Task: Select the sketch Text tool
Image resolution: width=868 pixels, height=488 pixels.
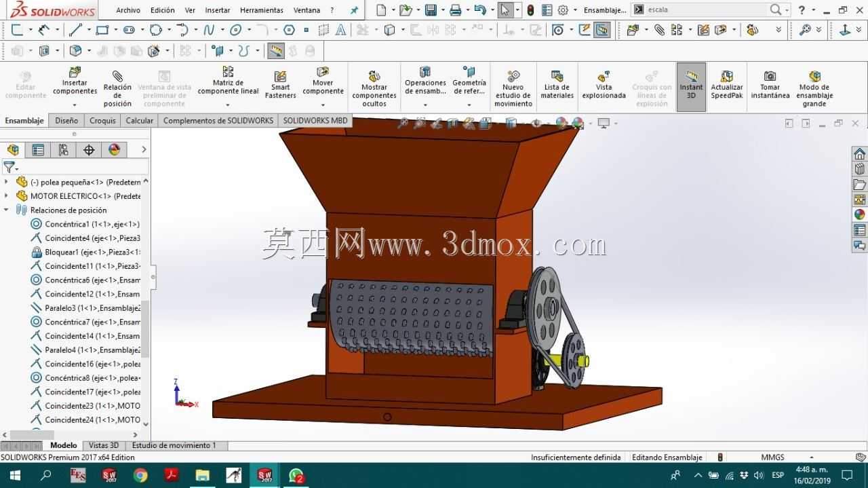Action: [341, 30]
